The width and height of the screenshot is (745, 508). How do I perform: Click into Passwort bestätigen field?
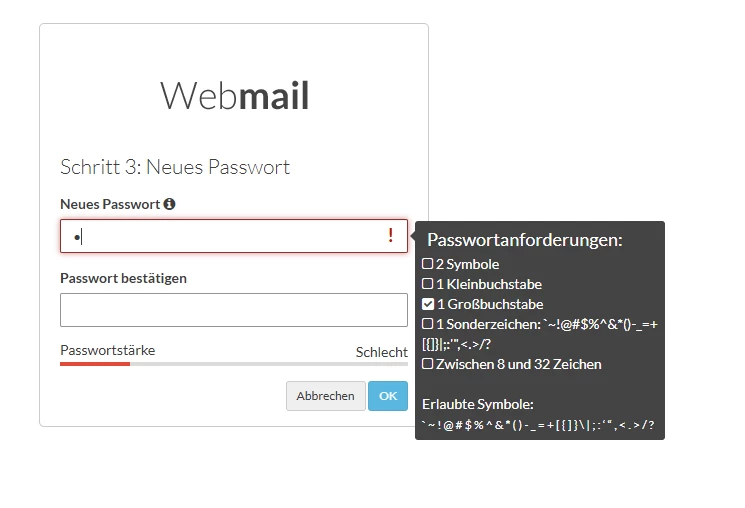pyautogui.click(x=234, y=310)
